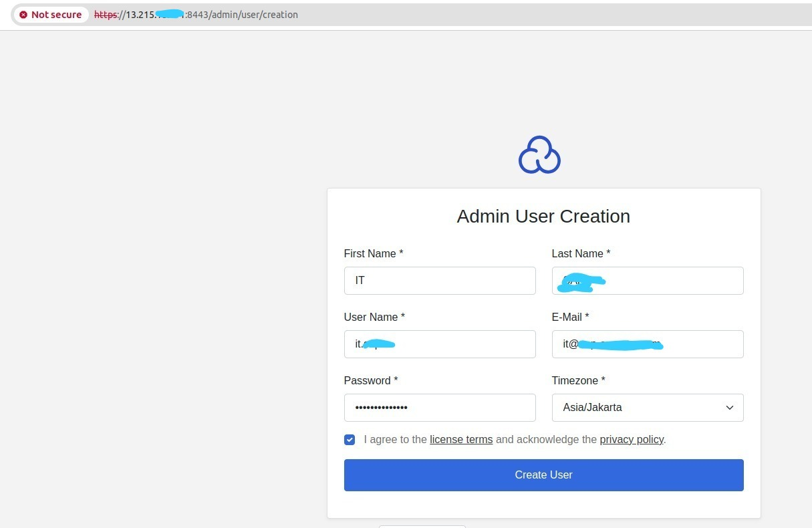This screenshot has width=812, height=528.
Task: Click the Password field with hidden dots
Action: pos(439,407)
